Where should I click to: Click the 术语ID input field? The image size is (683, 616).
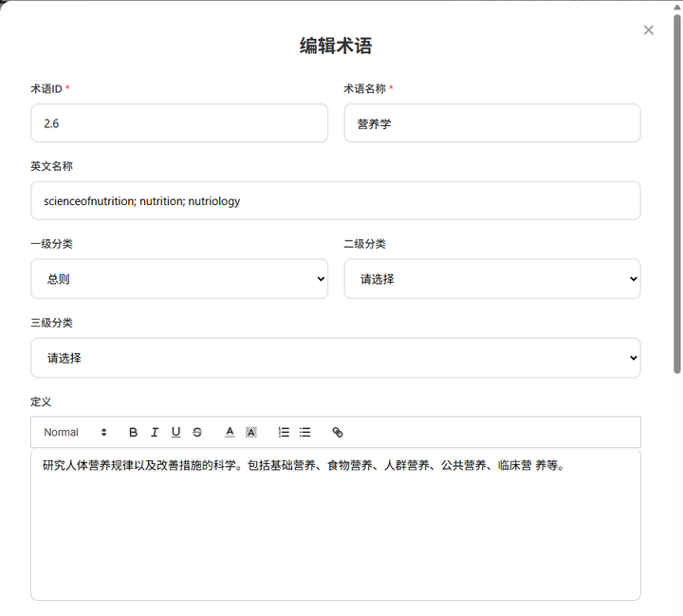click(179, 123)
